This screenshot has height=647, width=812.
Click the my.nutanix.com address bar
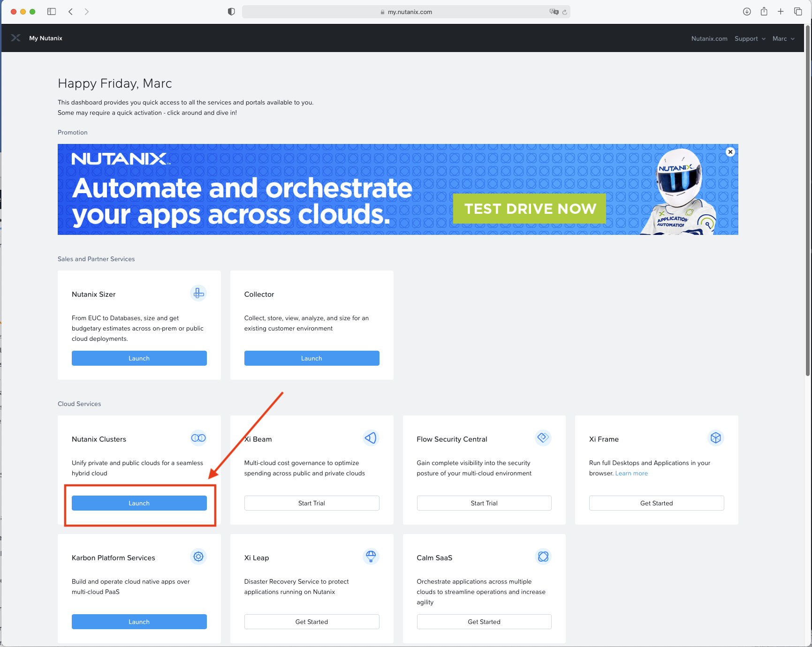tap(406, 12)
